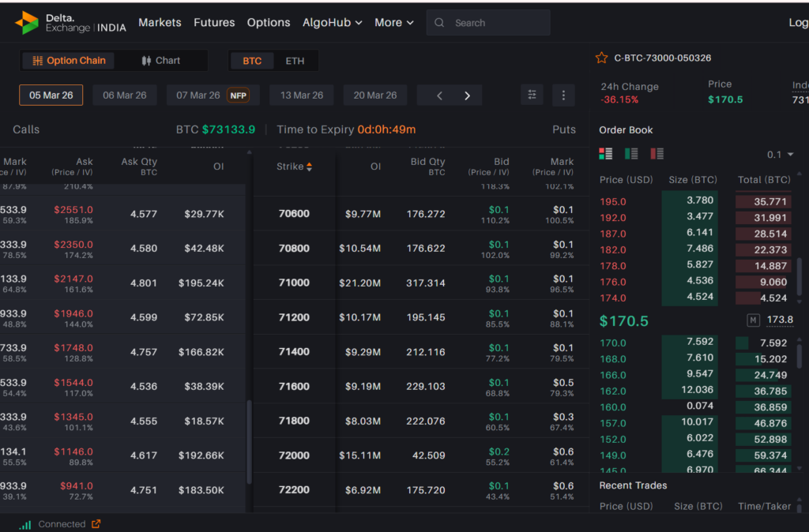Show only bids in order book
The width and height of the screenshot is (809, 532).
tap(631, 154)
